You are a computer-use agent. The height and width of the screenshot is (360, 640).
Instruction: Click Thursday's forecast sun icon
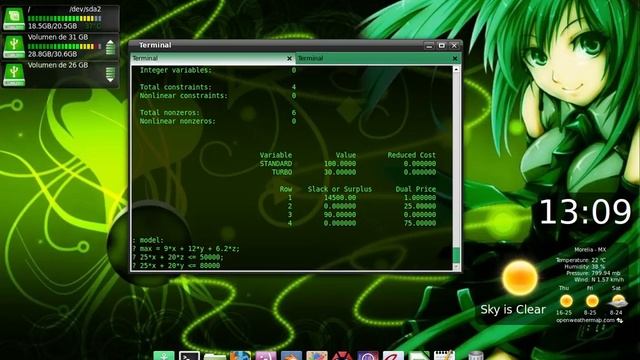click(566, 301)
